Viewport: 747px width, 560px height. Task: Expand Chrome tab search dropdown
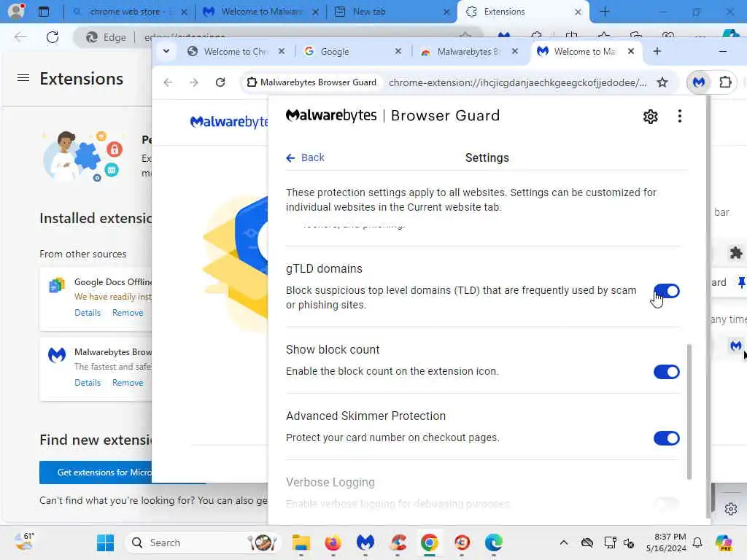[166, 51]
